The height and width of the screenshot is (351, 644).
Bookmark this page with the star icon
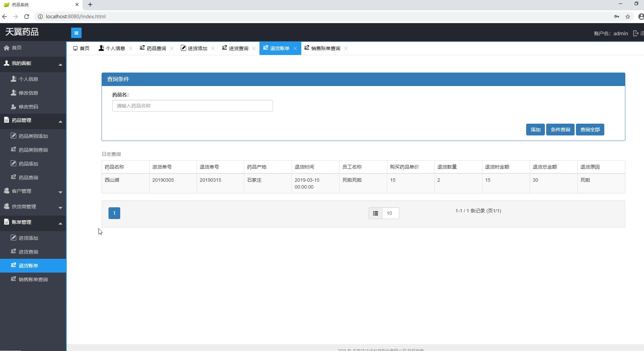pyautogui.click(x=628, y=17)
